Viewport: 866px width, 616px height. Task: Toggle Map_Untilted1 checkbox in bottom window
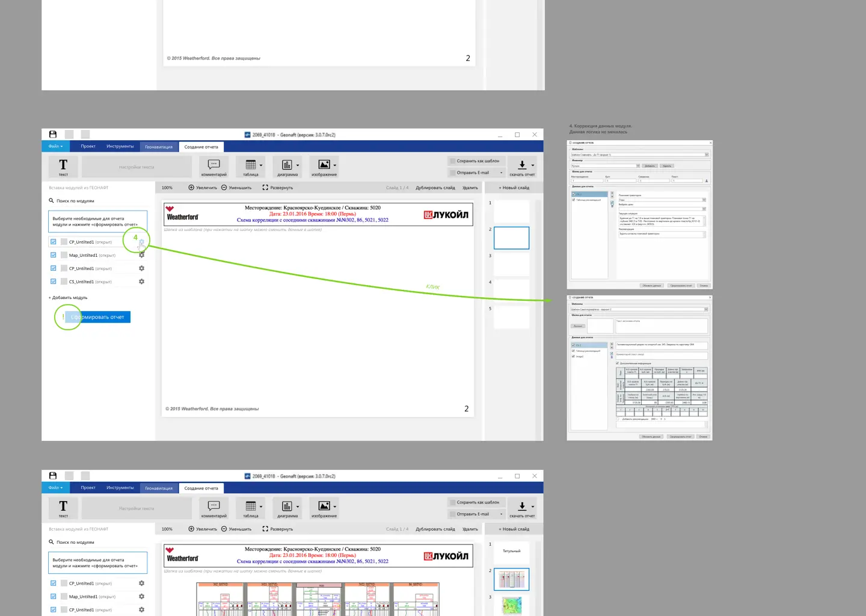tap(54, 596)
